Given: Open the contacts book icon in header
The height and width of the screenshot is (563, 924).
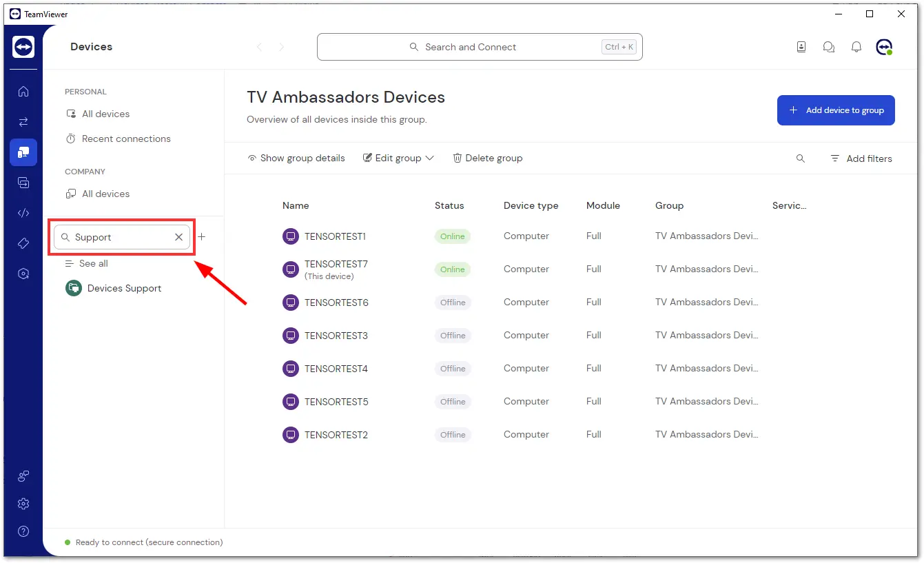Looking at the screenshot, I should [801, 47].
